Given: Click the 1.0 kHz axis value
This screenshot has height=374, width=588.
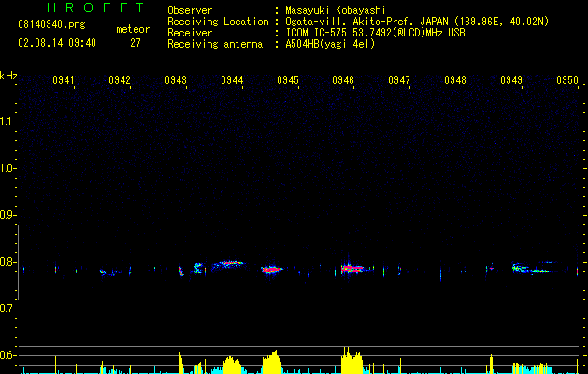Looking at the screenshot, I should point(7,168).
